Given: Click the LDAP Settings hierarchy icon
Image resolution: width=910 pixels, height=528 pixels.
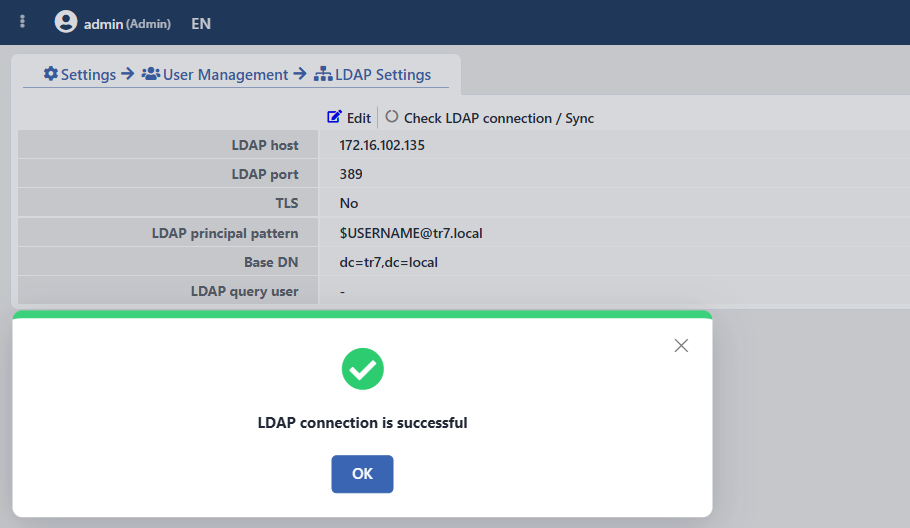Looking at the screenshot, I should pos(323,74).
